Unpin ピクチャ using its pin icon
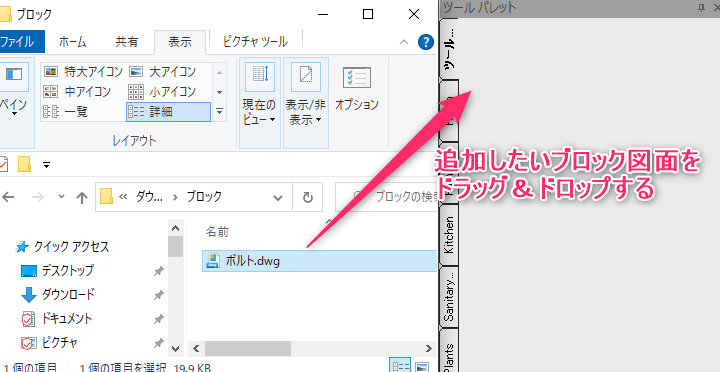720x372 pixels. pyautogui.click(x=158, y=343)
